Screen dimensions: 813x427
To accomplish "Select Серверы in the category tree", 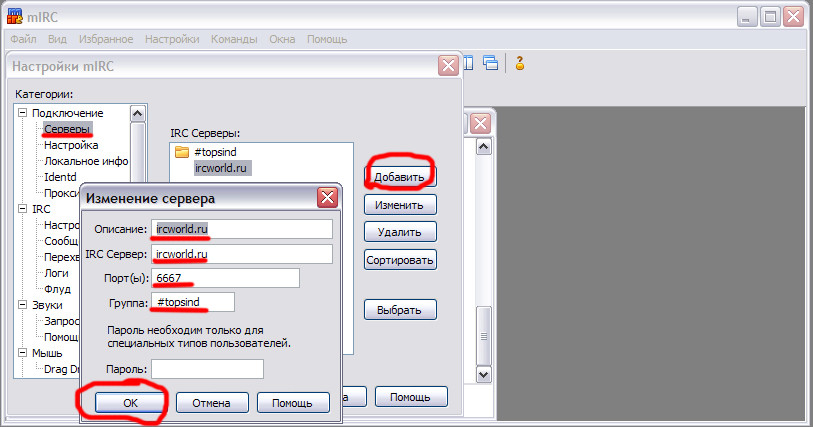I will [67, 129].
